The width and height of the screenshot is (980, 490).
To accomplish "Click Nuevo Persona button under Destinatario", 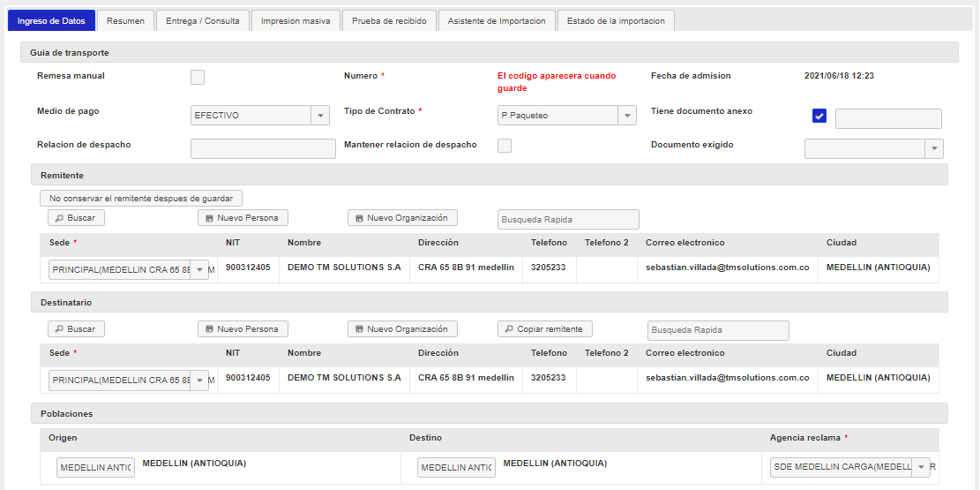I will [243, 329].
